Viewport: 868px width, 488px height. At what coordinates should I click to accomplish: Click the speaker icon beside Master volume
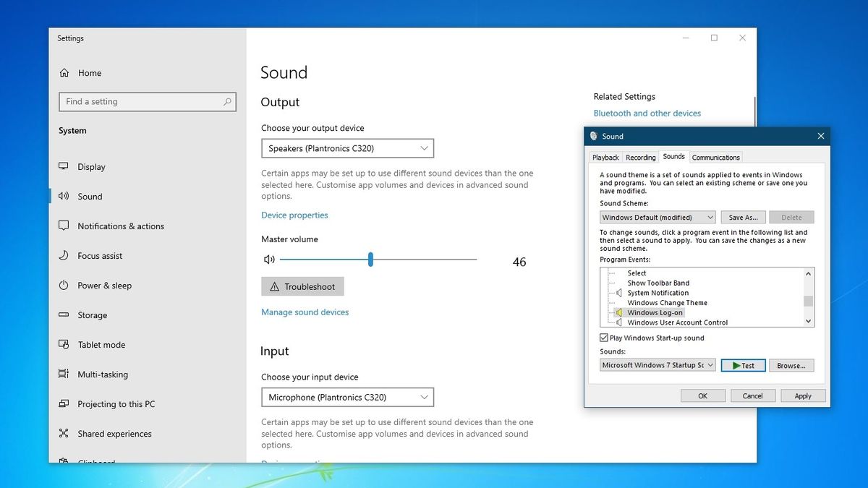pyautogui.click(x=268, y=258)
